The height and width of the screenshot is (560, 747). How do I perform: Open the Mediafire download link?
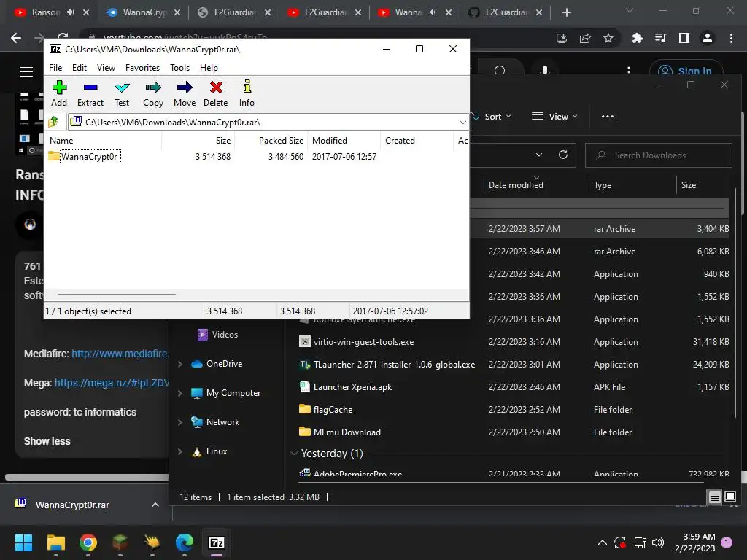pyautogui.click(x=120, y=354)
